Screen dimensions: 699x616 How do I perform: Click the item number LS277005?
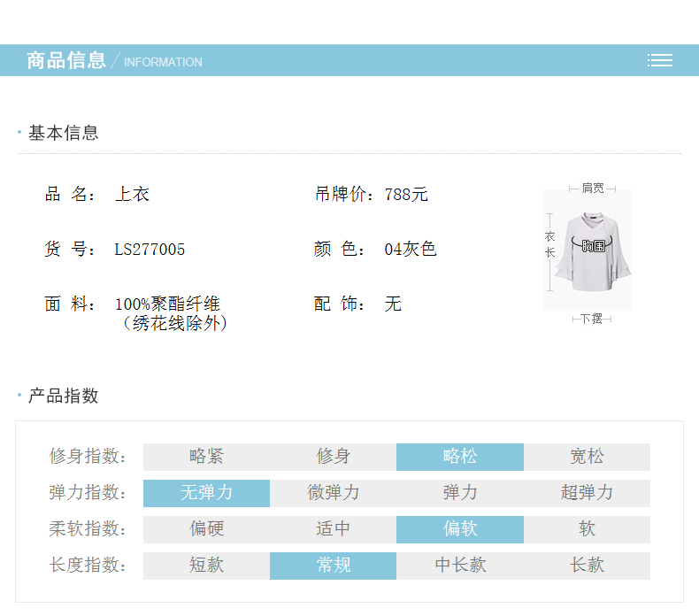point(150,250)
